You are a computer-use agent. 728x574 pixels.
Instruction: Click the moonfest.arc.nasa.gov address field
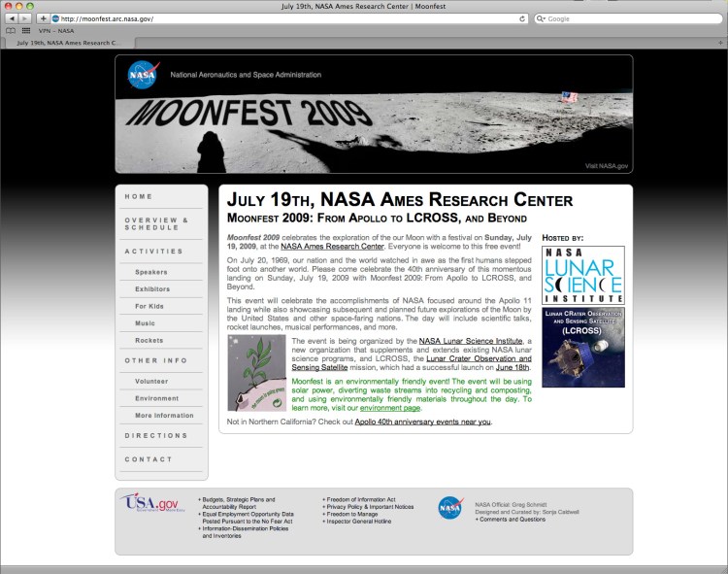pyautogui.click(x=288, y=18)
